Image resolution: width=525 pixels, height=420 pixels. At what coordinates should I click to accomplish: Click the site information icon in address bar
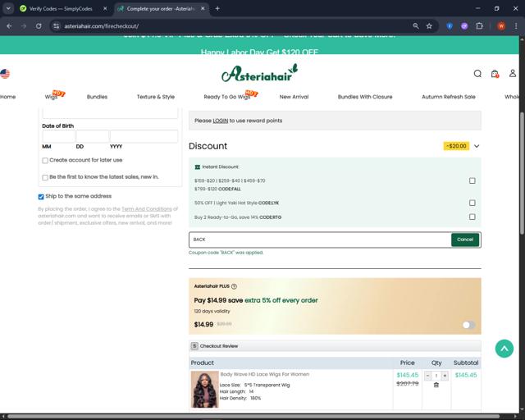pyautogui.click(x=57, y=25)
